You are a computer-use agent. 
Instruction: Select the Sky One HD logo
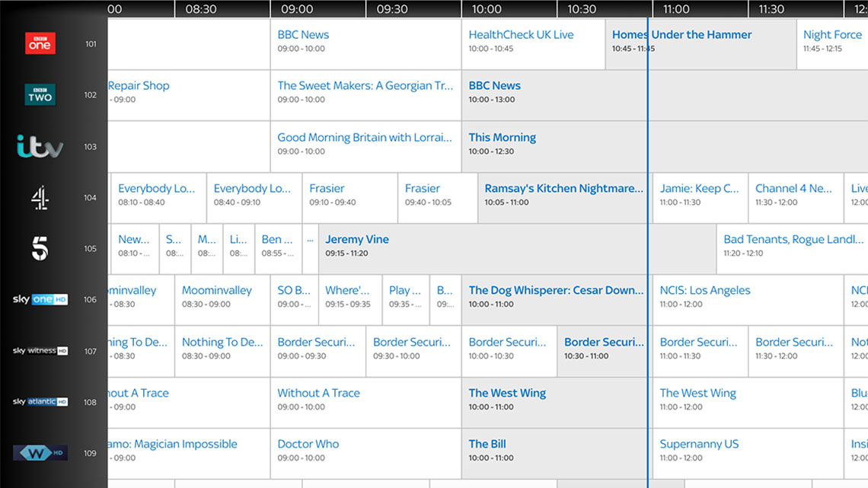point(40,299)
